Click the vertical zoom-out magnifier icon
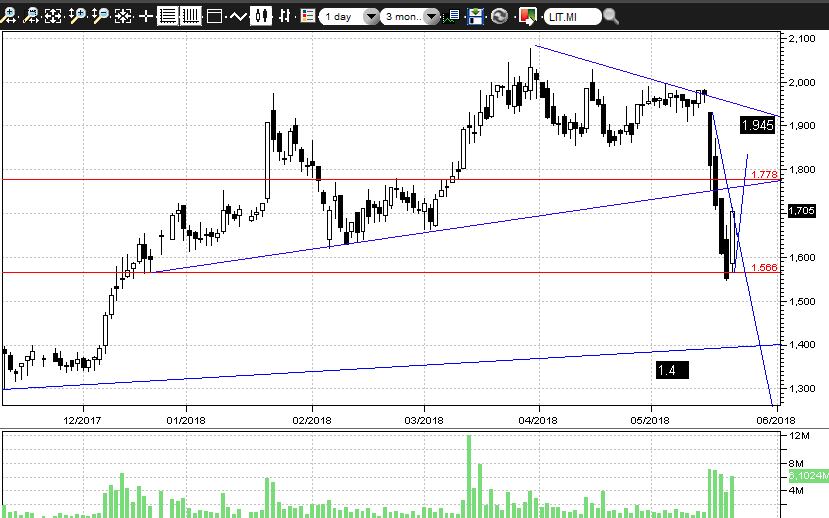829x518 pixels. 100,16
